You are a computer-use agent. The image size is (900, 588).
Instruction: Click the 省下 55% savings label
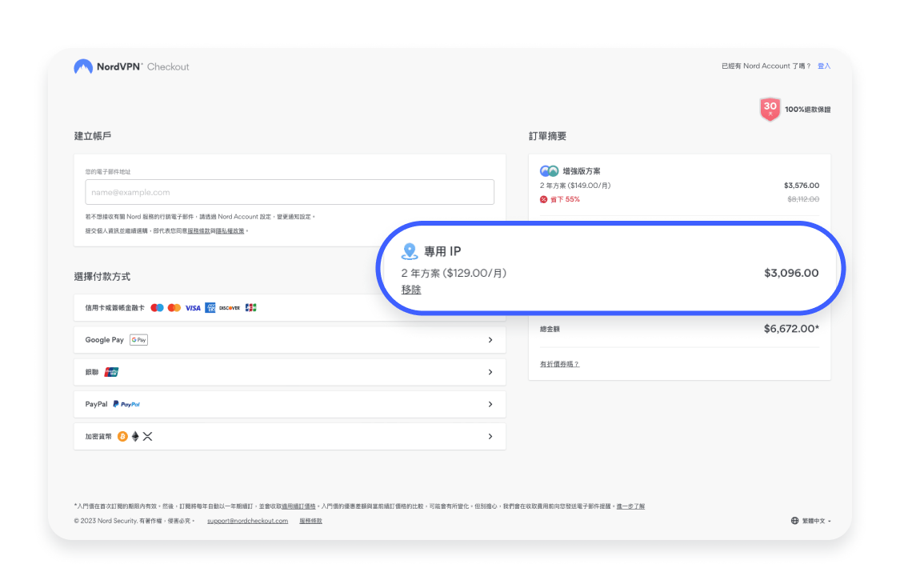click(x=565, y=199)
